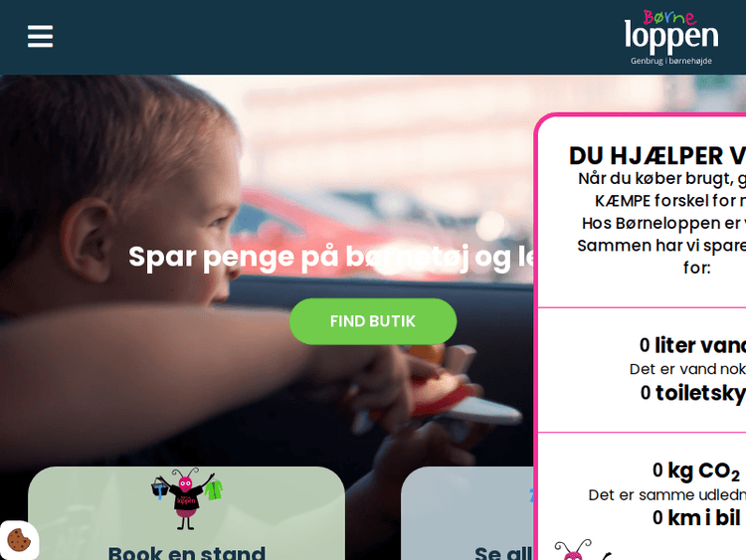Click the FIND BUTIK green button
Image resolution: width=746 pixels, height=560 pixels.
point(373,321)
